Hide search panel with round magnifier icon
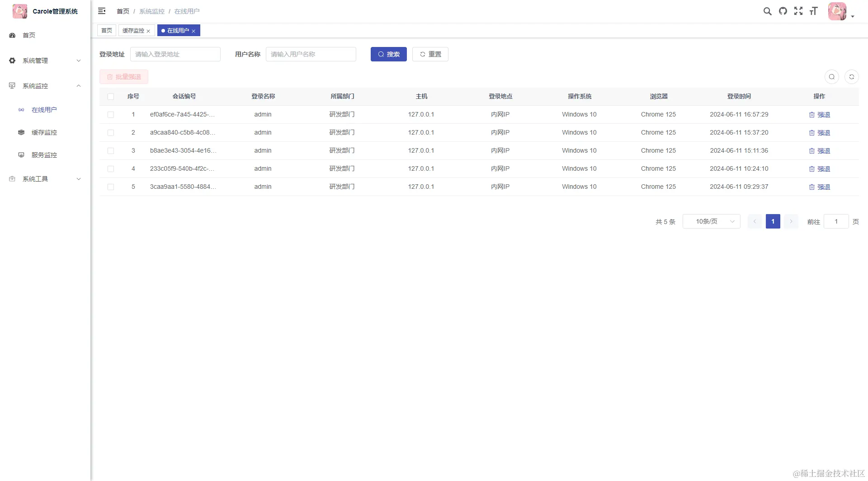The width and height of the screenshot is (868, 481). (x=832, y=77)
